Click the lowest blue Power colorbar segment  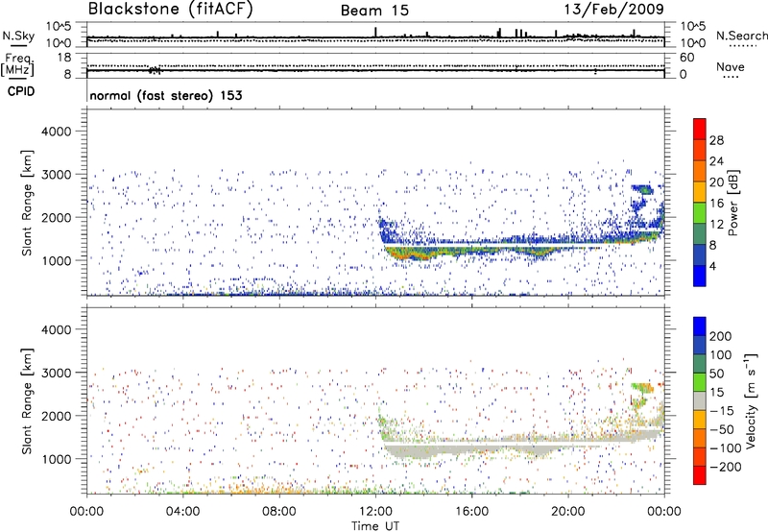coord(700,276)
